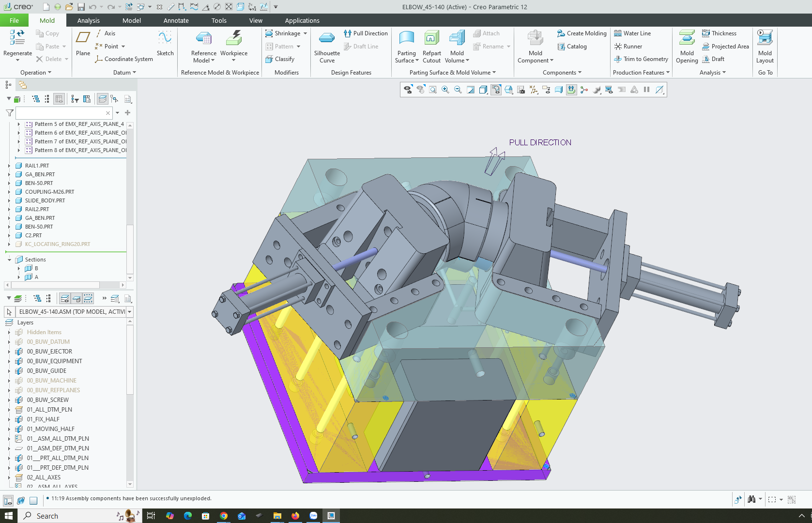Open the Mold Opening tool
This screenshot has width=812, height=523.
point(687,39)
